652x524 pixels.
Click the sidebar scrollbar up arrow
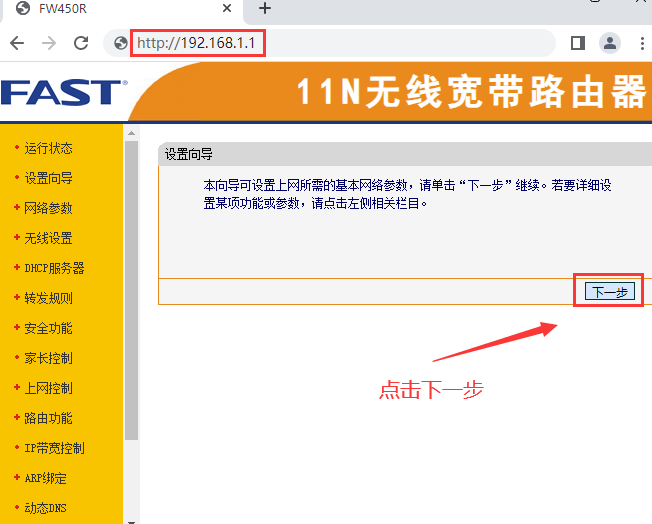click(131, 133)
